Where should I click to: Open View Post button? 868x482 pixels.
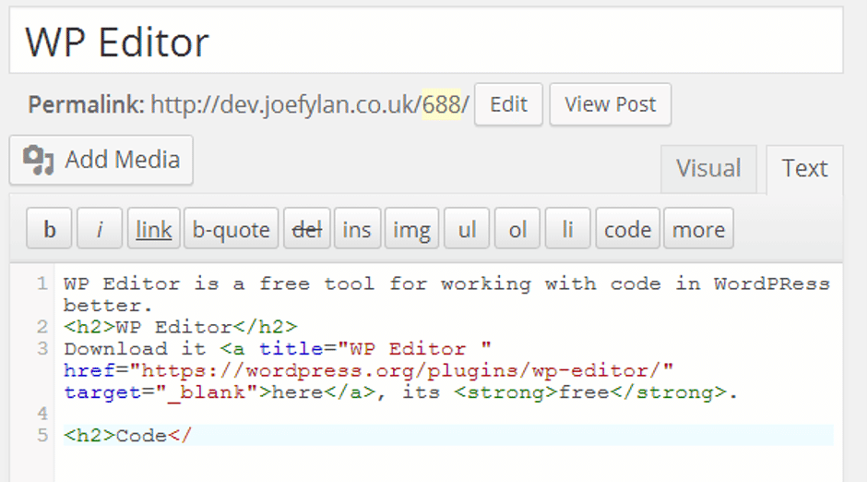click(x=610, y=104)
